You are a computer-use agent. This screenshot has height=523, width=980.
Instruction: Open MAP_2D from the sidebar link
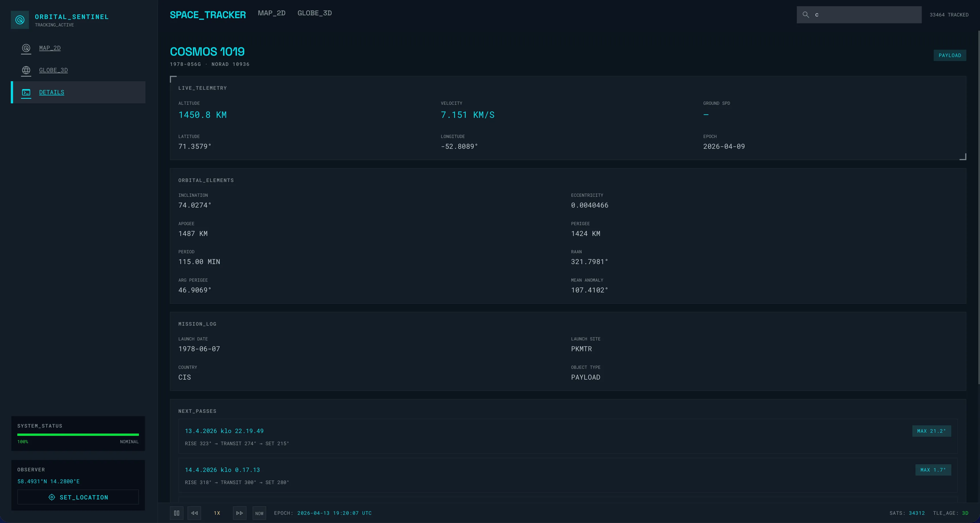point(50,48)
